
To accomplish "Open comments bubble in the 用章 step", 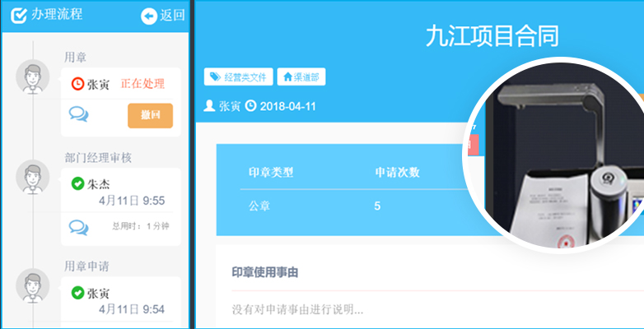I will pyautogui.click(x=79, y=115).
